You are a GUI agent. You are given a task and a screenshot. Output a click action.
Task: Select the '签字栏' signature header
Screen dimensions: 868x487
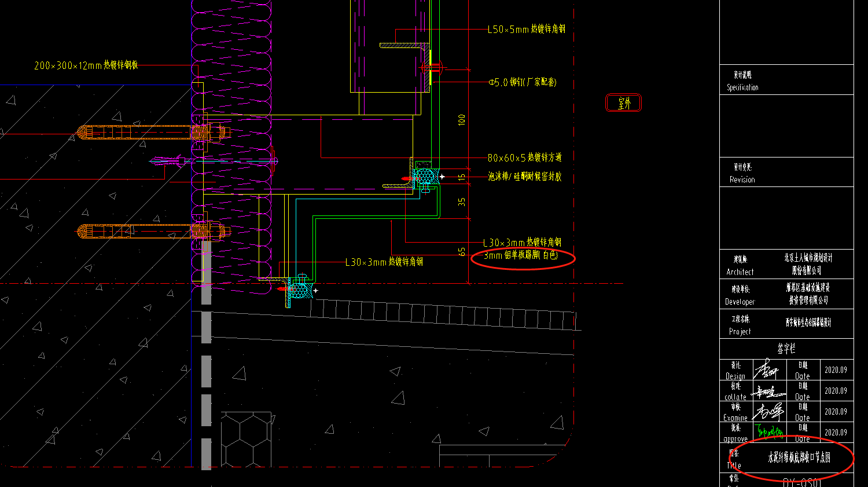[x=786, y=349]
